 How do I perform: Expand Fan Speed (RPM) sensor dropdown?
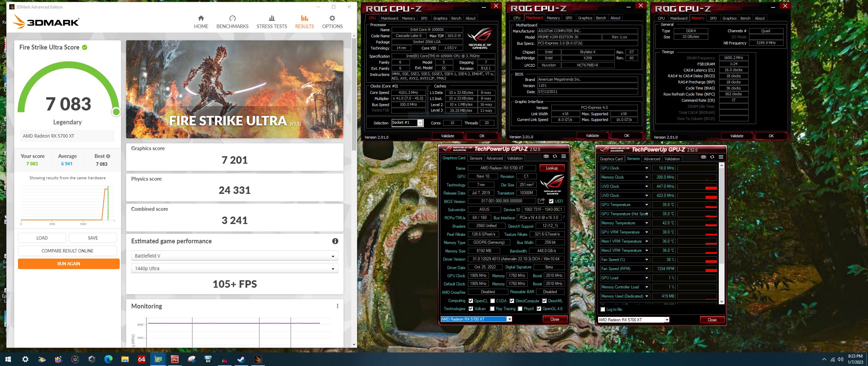pos(646,269)
